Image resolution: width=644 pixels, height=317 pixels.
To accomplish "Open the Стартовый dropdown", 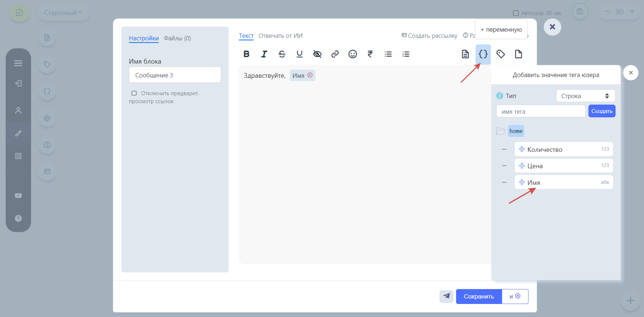I will 63,13.
